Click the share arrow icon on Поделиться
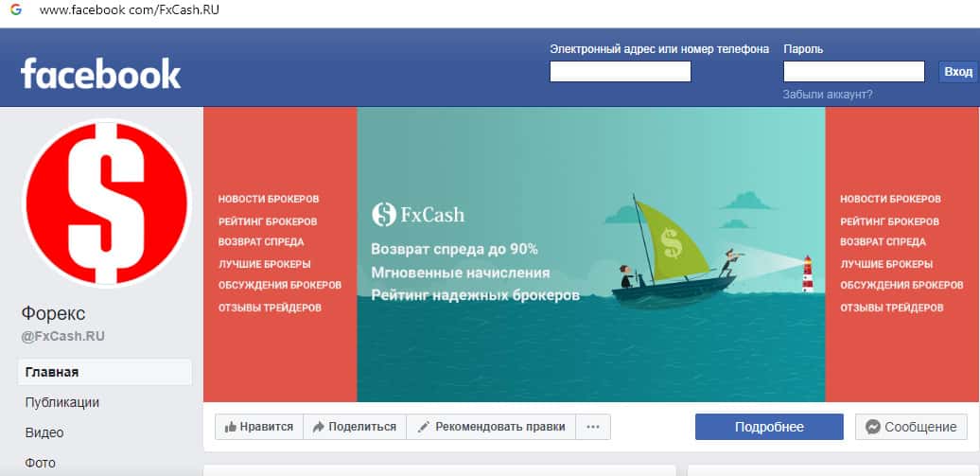 pyautogui.click(x=319, y=427)
